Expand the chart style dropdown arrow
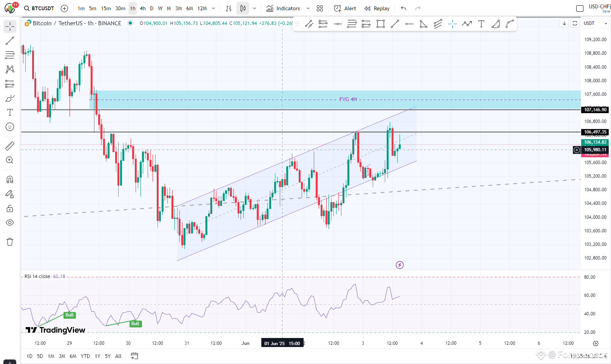The height and width of the screenshot is (364, 611). tap(255, 8)
